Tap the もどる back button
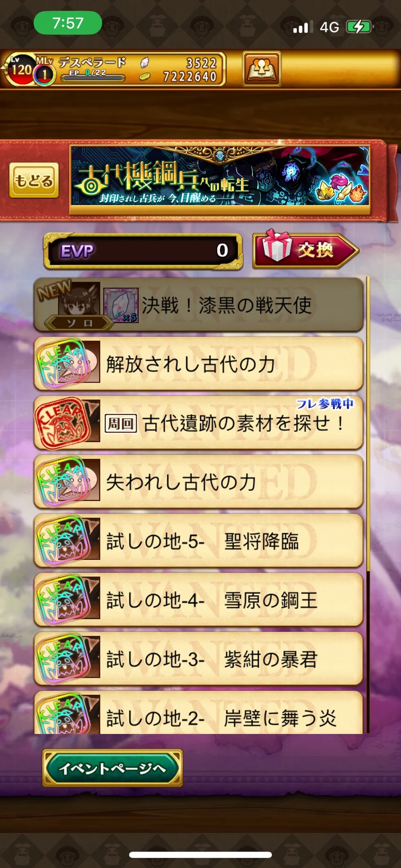The width and height of the screenshot is (401, 868). click(34, 180)
